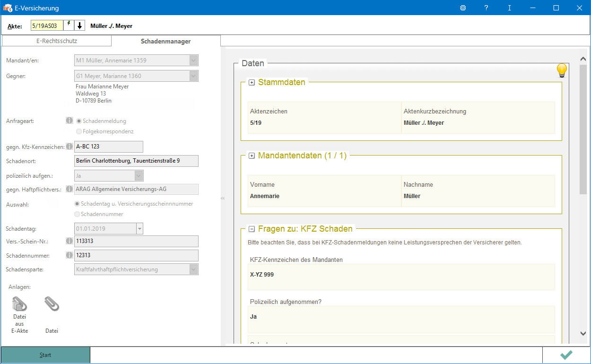The width and height of the screenshot is (591, 364).
Task: Select the Folgekorrespondenz radio option
Action: point(79,131)
